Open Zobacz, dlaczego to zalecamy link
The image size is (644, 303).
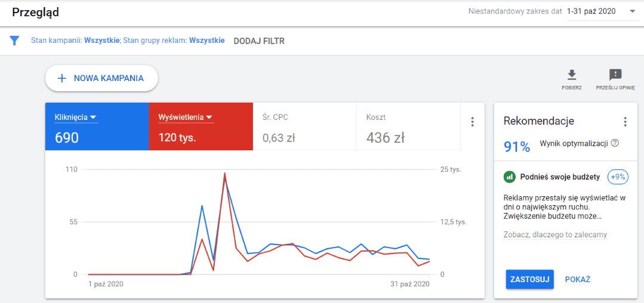coord(555,234)
